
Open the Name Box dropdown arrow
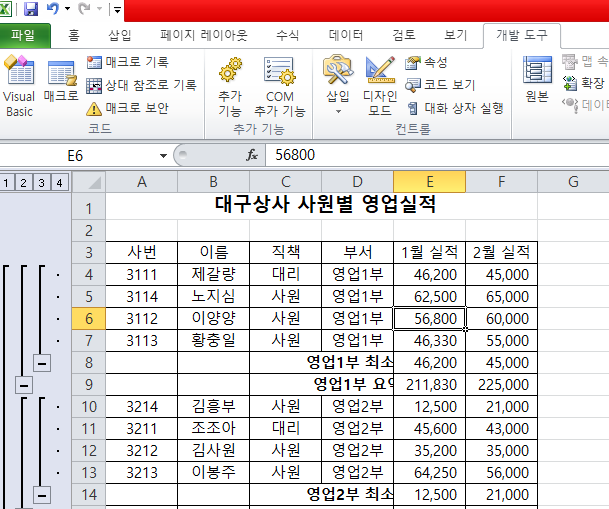tap(163, 156)
